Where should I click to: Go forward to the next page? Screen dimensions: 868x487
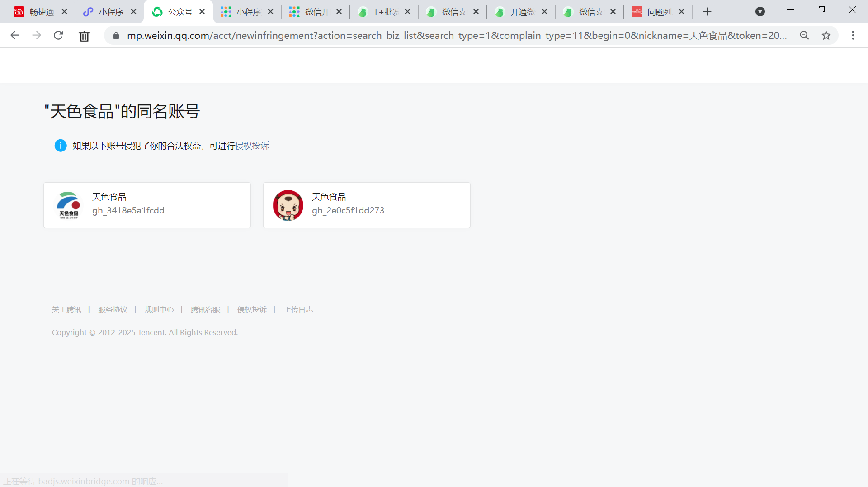point(37,35)
